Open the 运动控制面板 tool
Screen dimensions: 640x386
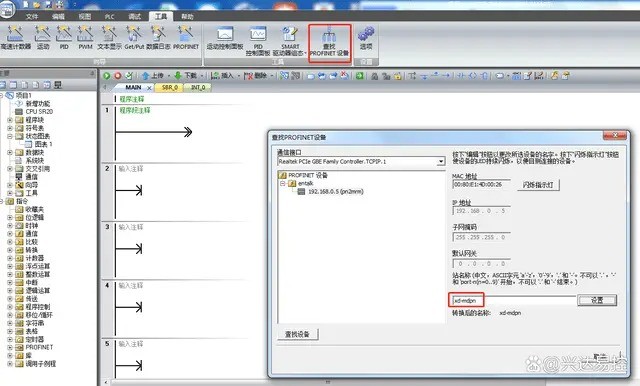click(x=225, y=38)
